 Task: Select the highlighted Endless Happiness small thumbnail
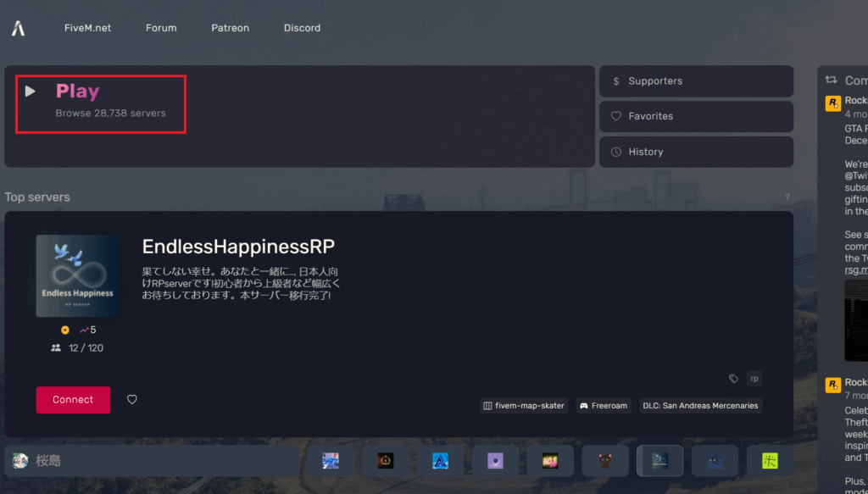tap(659, 461)
